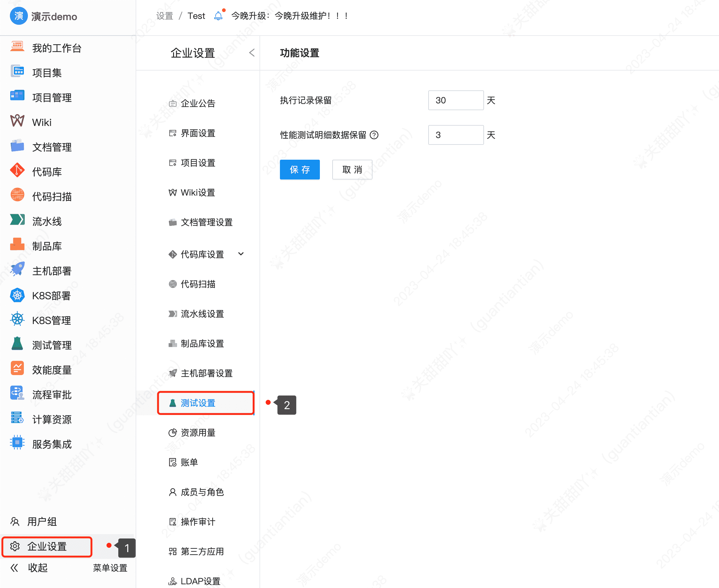Open K8S部署 from the left navigation
The image size is (719, 588).
(51, 296)
